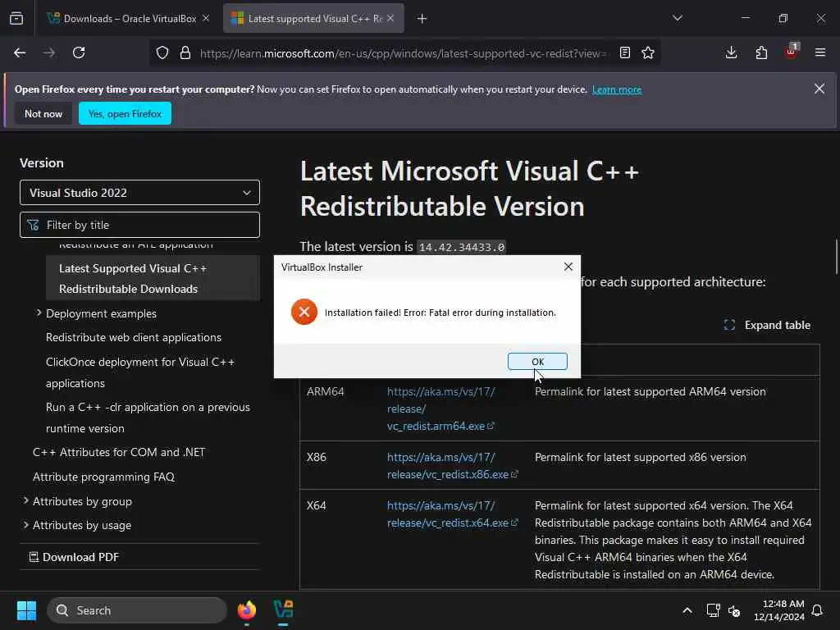Click the site security padlock icon
Screen dimensions: 840x630
point(185,52)
